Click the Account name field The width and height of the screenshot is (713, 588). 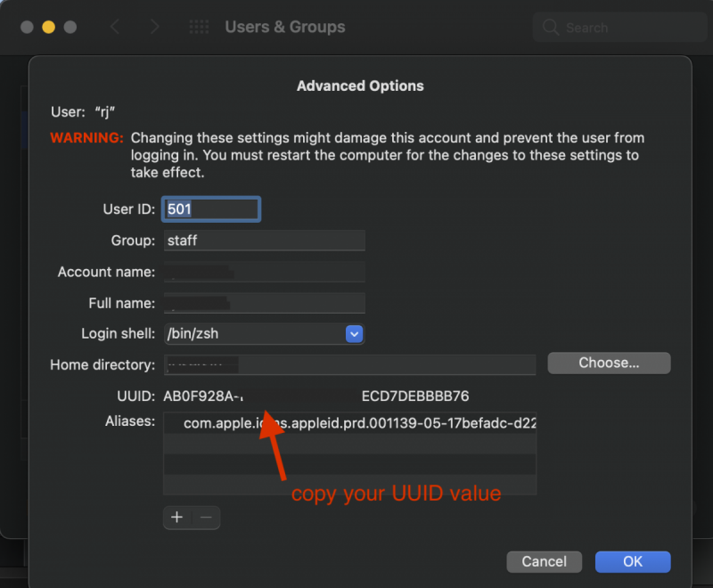click(264, 272)
